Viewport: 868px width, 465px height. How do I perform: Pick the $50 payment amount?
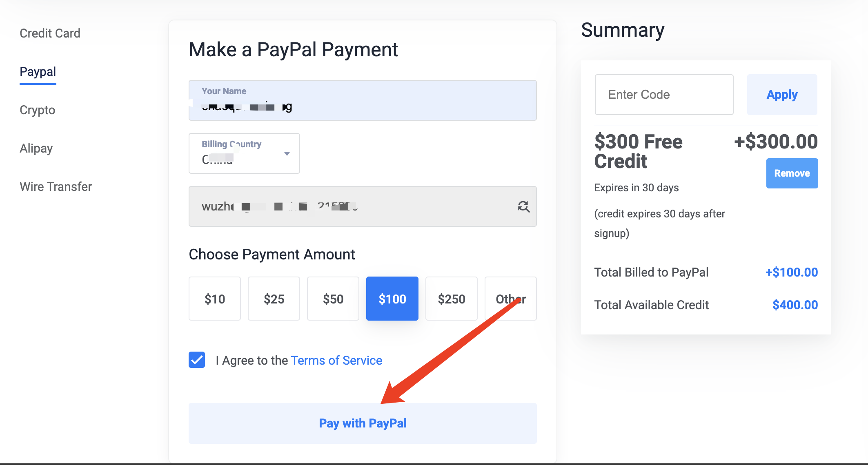pyautogui.click(x=333, y=299)
